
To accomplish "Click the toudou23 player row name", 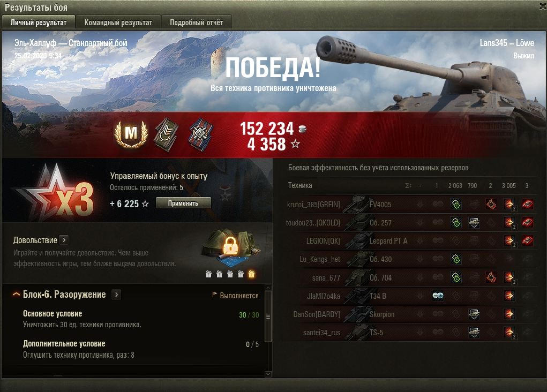I will coord(313,223).
